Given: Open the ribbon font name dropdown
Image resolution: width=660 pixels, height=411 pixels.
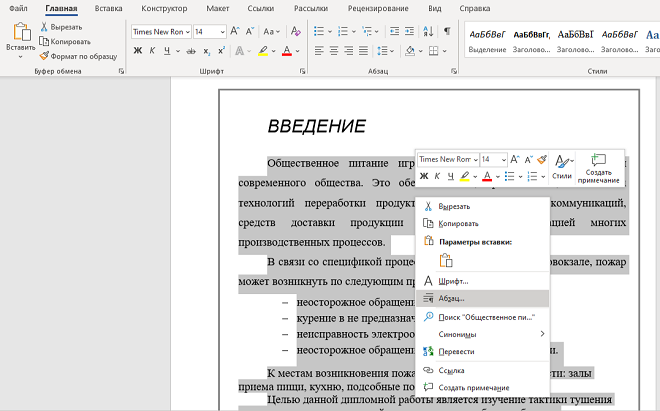Looking at the screenshot, I should (186, 32).
